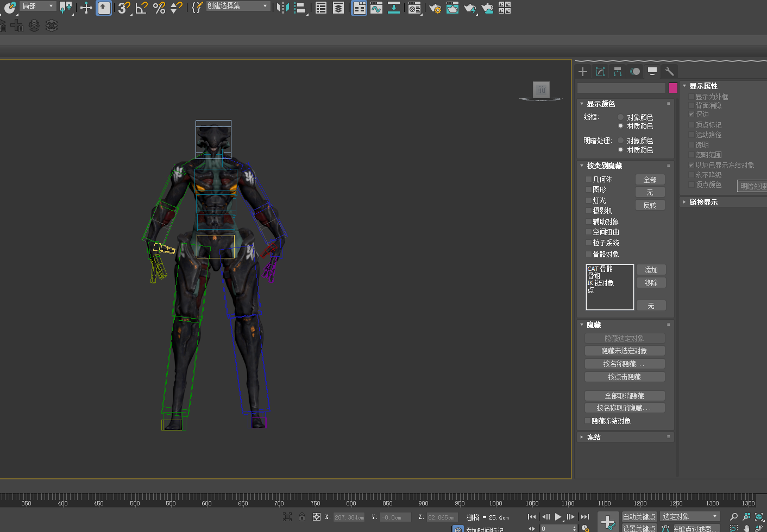767x532 pixels.
Task: Click the magenta object color swatch
Action: click(x=673, y=88)
